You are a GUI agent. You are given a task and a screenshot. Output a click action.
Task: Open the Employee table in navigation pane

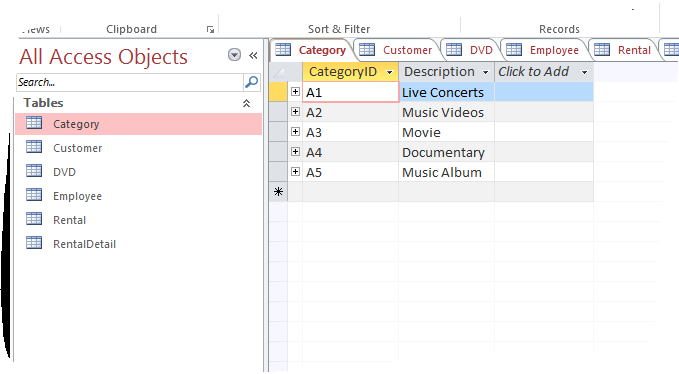click(139, 196)
